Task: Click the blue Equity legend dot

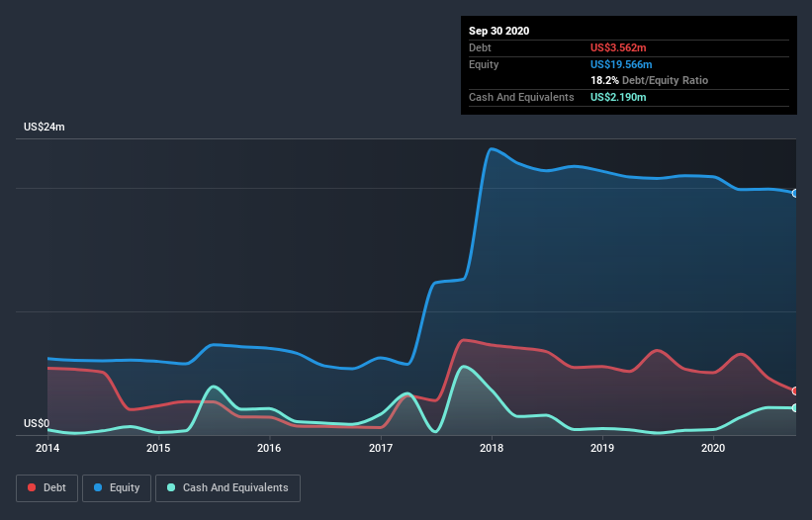Action: 98,487
